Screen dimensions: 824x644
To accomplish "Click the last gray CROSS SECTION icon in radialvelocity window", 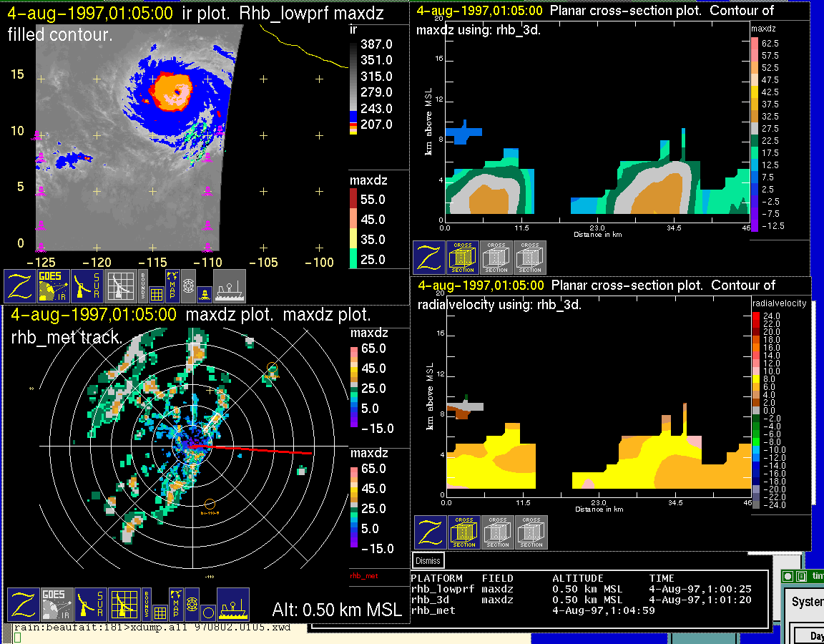I will coord(531,532).
